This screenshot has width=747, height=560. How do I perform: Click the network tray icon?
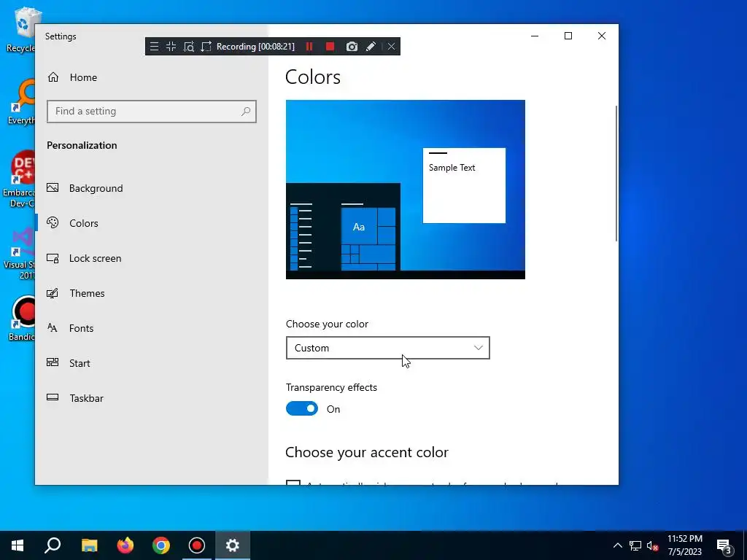pyautogui.click(x=635, y=545)
